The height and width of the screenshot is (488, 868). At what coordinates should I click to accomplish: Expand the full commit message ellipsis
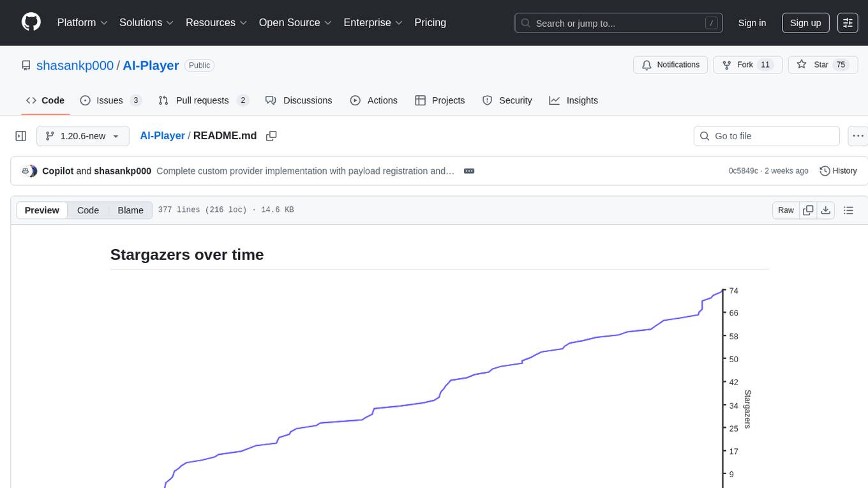pos(469,171)
